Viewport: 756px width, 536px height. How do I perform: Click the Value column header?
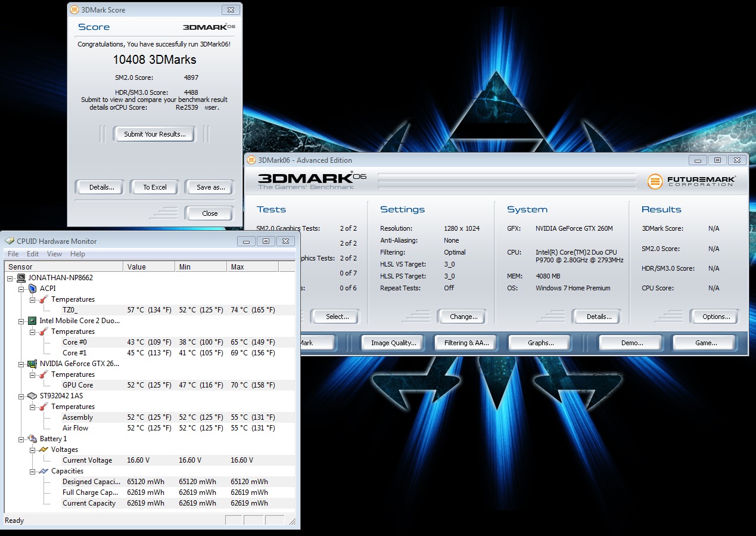click(149, 267)
